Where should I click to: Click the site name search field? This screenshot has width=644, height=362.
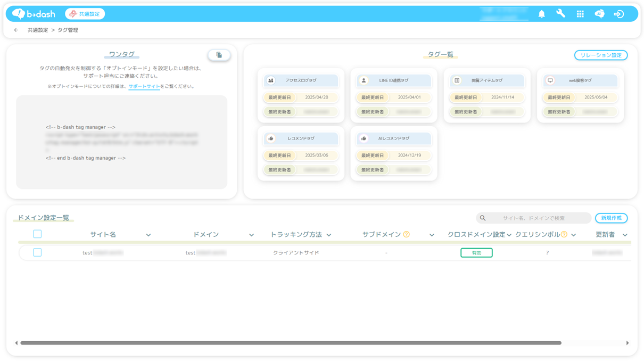(x=538, y=218)
